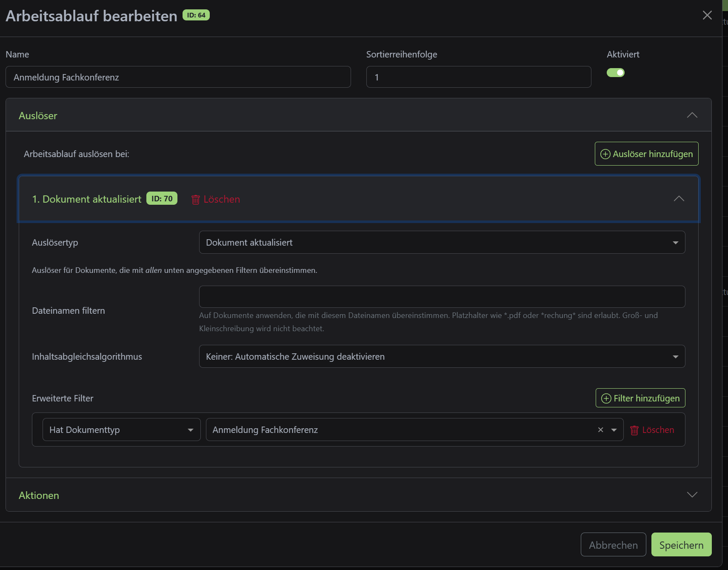This screenshot has height=570, width=728.
Task: Expand the Aktionen section
Action: pos(692,495)
